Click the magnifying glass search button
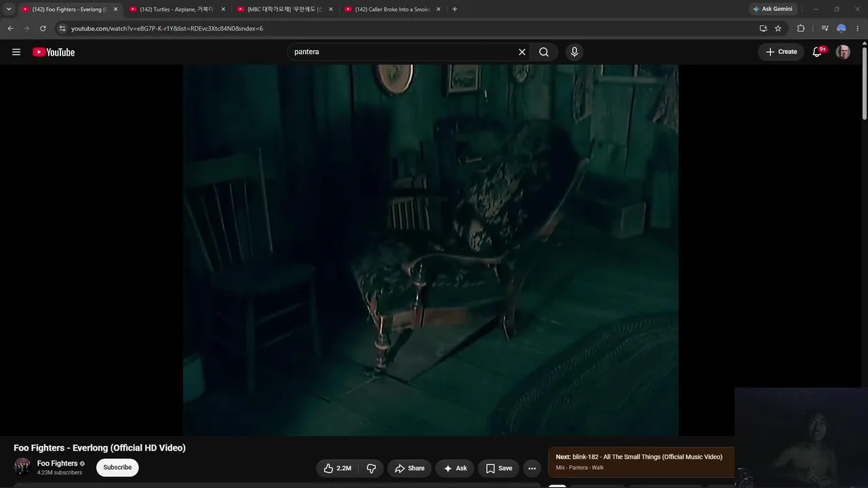 [544, 52]
